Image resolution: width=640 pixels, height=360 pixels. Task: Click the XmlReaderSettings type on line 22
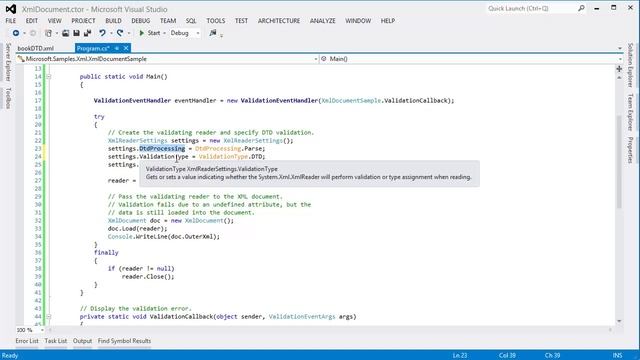tap(138, 140)
